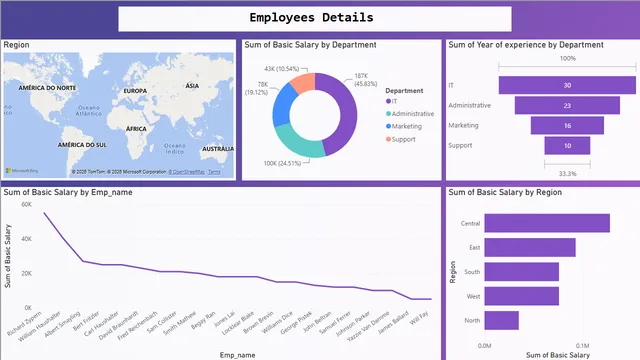Click the Administrative legend color marker
640x360 pixels.
[388, 114]
